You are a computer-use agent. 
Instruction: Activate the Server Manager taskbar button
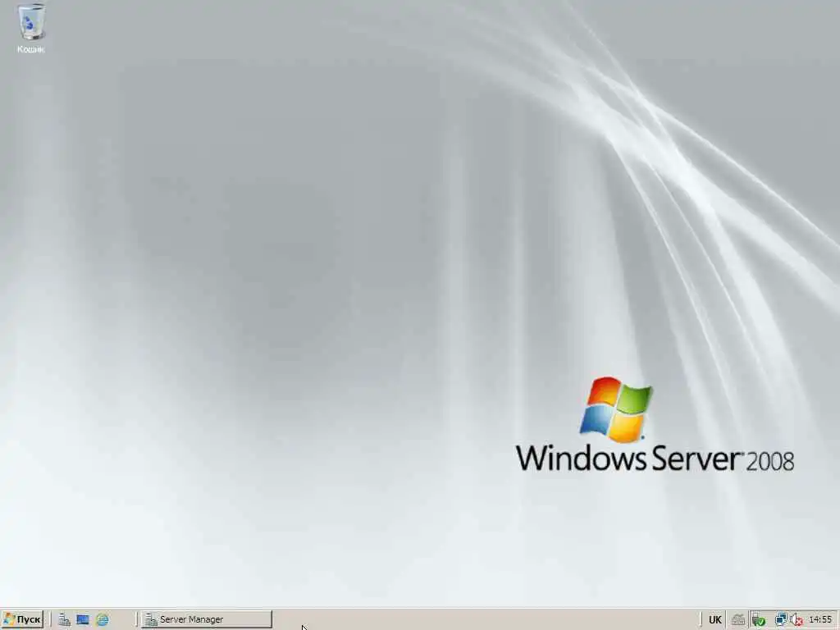(206, 619)
